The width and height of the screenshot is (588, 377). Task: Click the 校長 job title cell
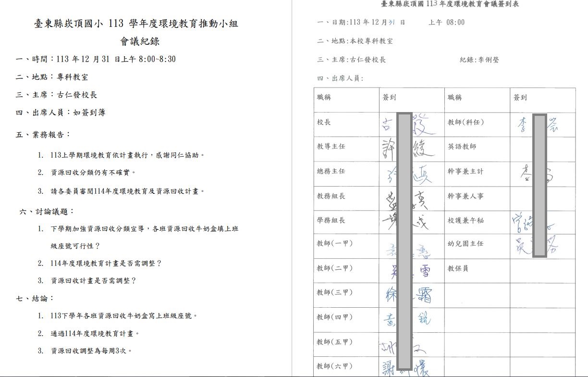tap(324, 123)
